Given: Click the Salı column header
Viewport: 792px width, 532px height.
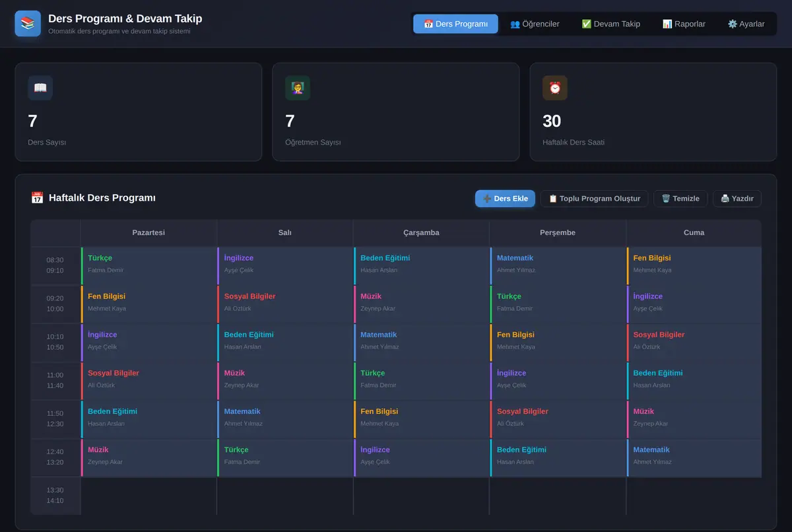Looking at the screenshot, I should point(285,233).
